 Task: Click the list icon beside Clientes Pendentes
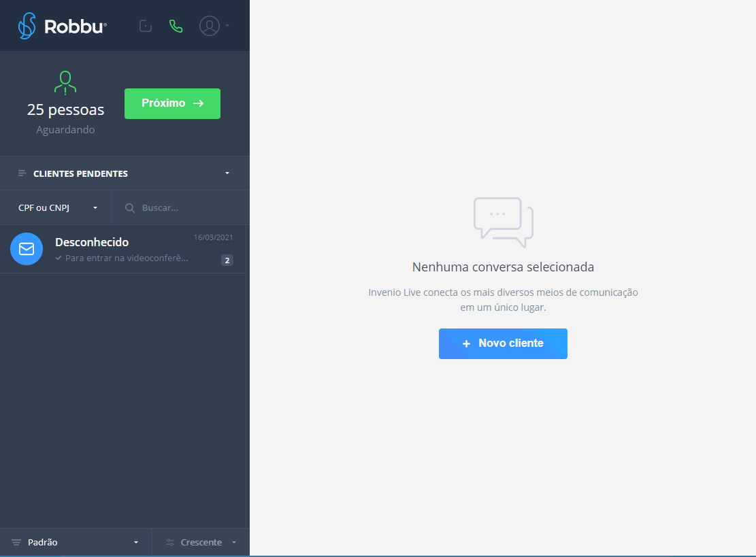pos(22,173)
